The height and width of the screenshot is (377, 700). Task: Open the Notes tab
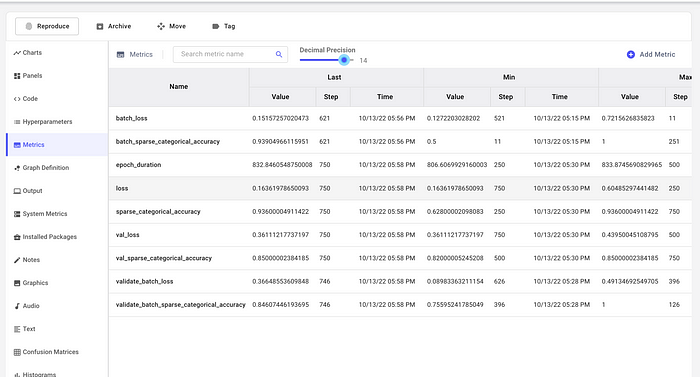point(57,260)
